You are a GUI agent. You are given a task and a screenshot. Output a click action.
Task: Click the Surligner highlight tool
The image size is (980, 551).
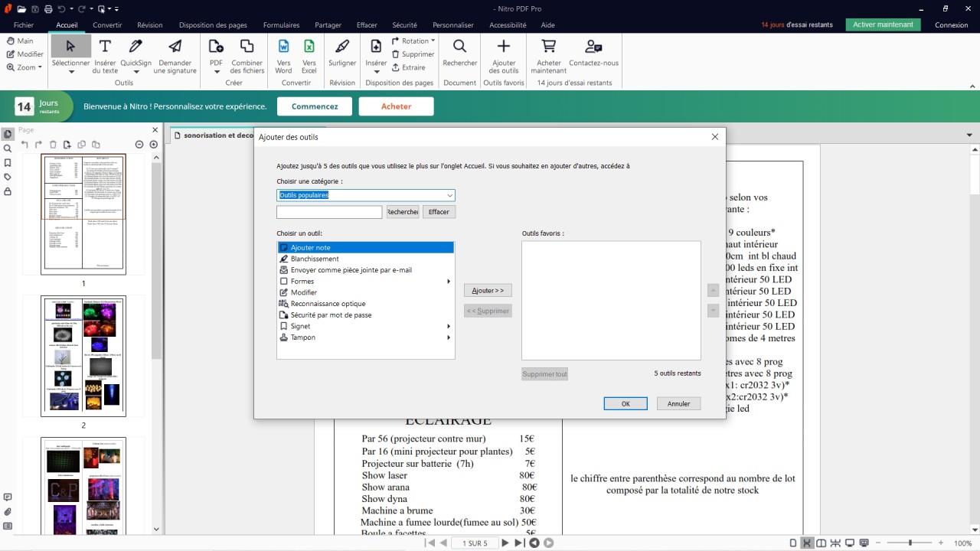pos(342,47)
